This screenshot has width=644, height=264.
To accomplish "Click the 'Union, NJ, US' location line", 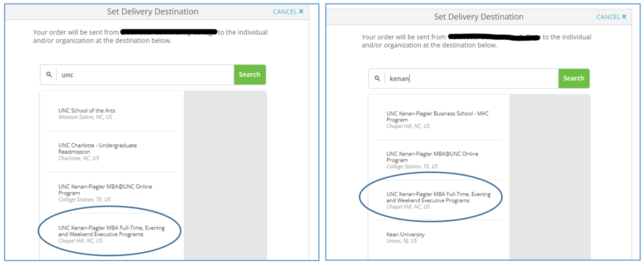I will (x=402, y=241).
